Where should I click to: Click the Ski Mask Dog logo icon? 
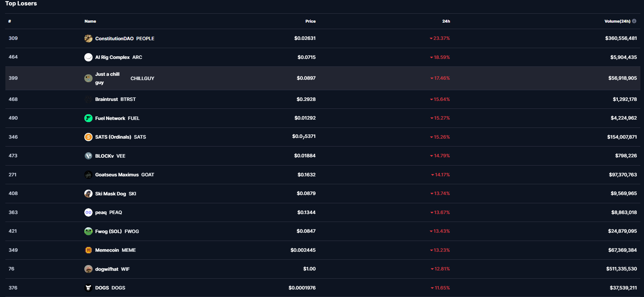(x=88, y=194)
